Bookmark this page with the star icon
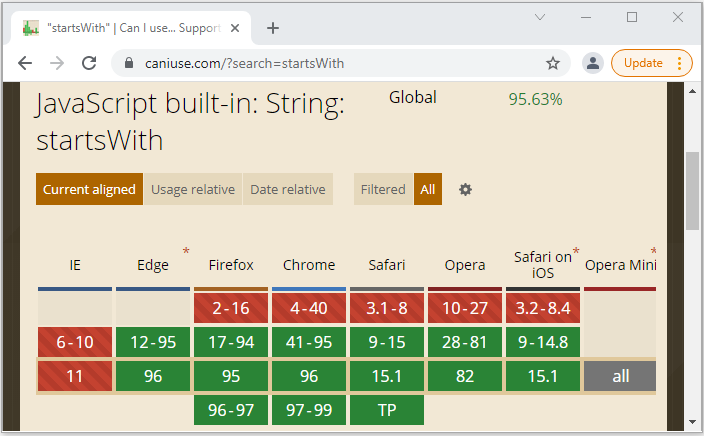 [x=553, y=63]
